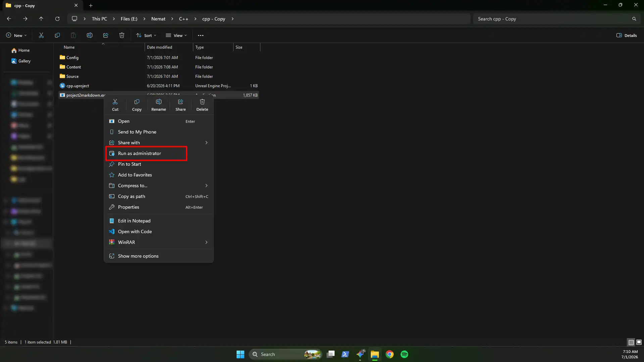Click Files (E:) breadcrumb

[x=129, y=19]
